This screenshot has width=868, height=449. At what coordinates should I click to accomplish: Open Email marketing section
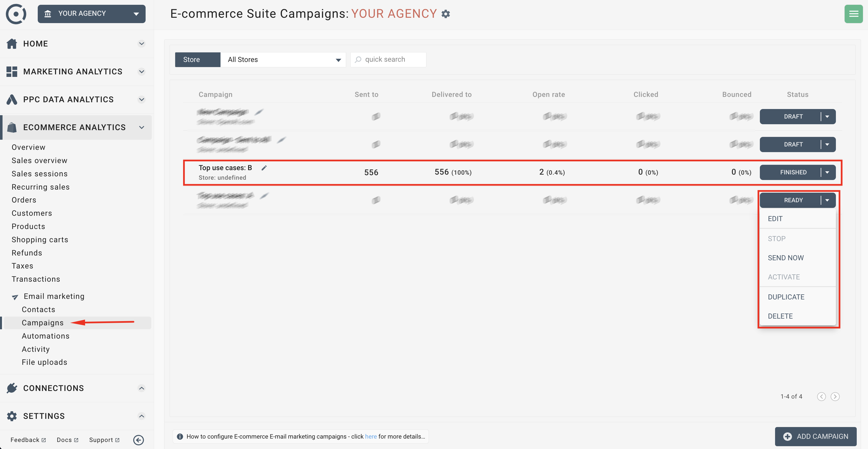[x=54, y=296]
